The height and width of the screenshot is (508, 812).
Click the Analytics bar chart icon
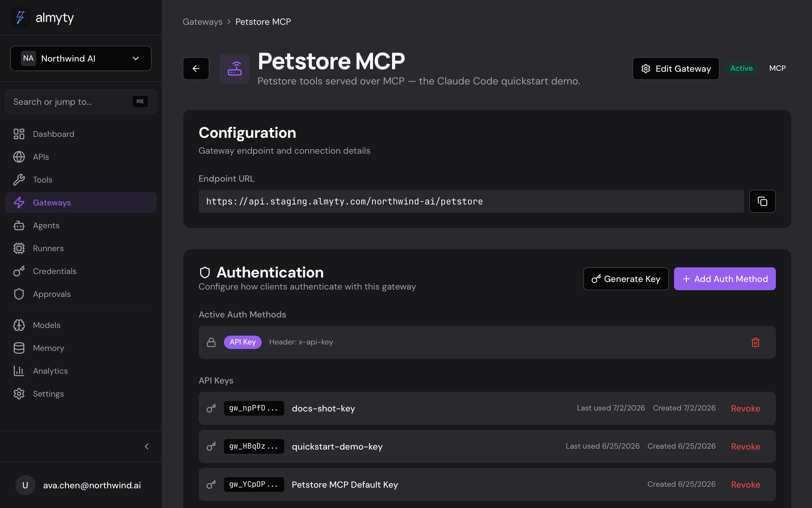(x=19, y=371)
